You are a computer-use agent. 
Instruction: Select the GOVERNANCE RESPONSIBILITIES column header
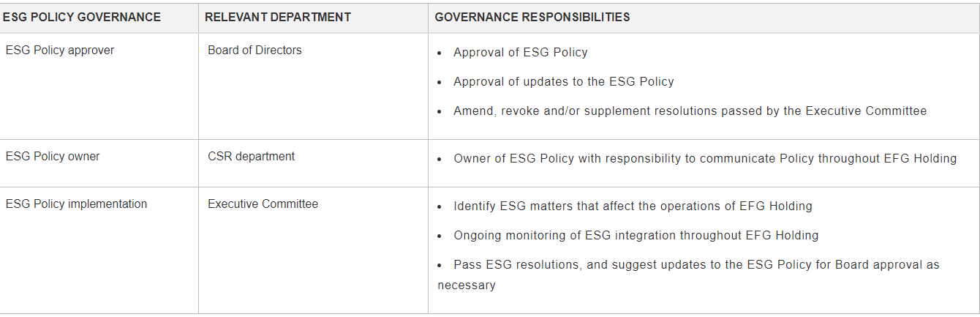[532, 18]
